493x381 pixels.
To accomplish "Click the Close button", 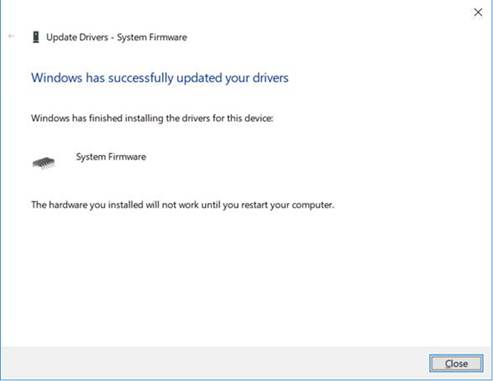I will (456, 363).
